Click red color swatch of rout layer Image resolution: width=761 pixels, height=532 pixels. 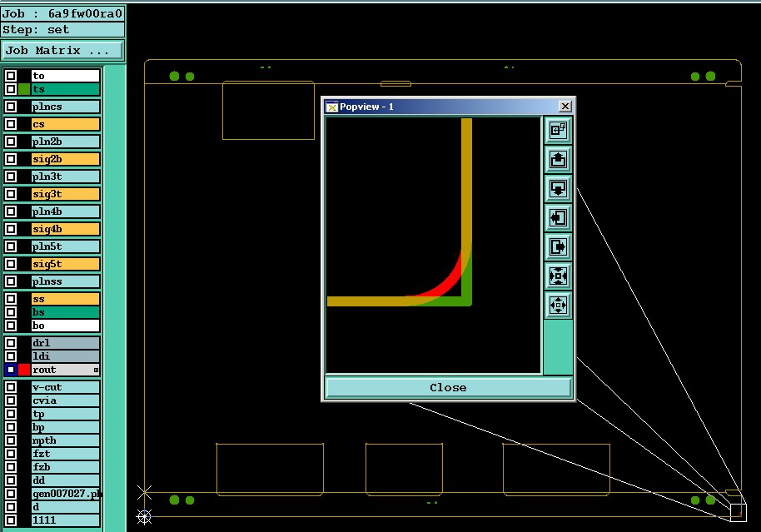[x=24, y=370]
